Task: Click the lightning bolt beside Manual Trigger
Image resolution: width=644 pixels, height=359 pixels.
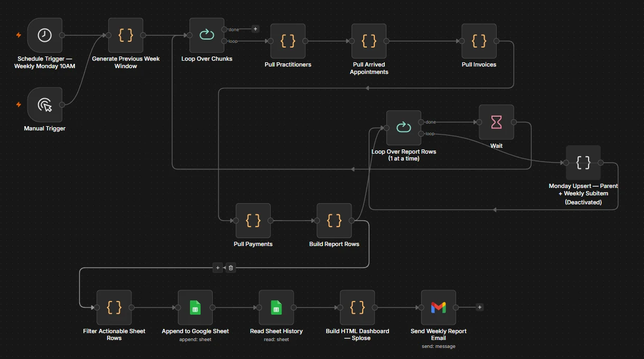Action: [19, 105]
